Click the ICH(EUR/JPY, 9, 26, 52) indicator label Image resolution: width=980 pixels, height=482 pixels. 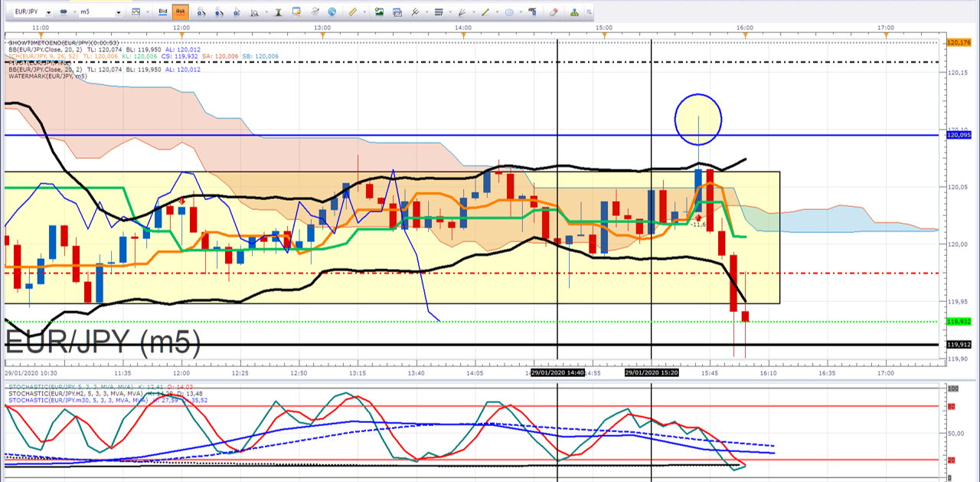pyautogui.click(x=43, y=57)
